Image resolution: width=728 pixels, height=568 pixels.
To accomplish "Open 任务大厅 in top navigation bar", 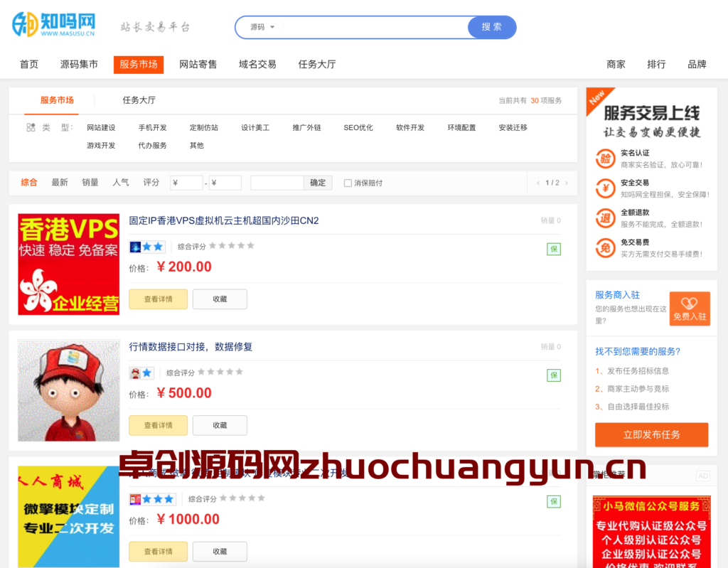I will pos(316,64).
